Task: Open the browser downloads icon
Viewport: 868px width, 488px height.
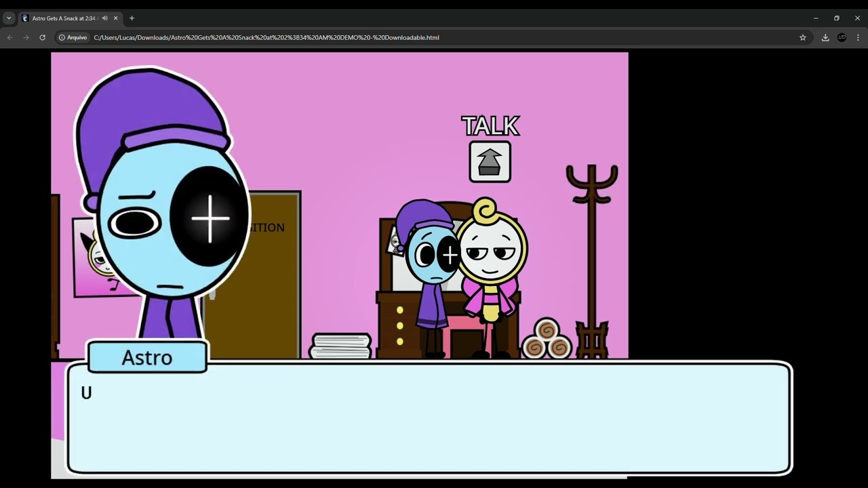Action: pyautogui.click(x=825, y=37)
